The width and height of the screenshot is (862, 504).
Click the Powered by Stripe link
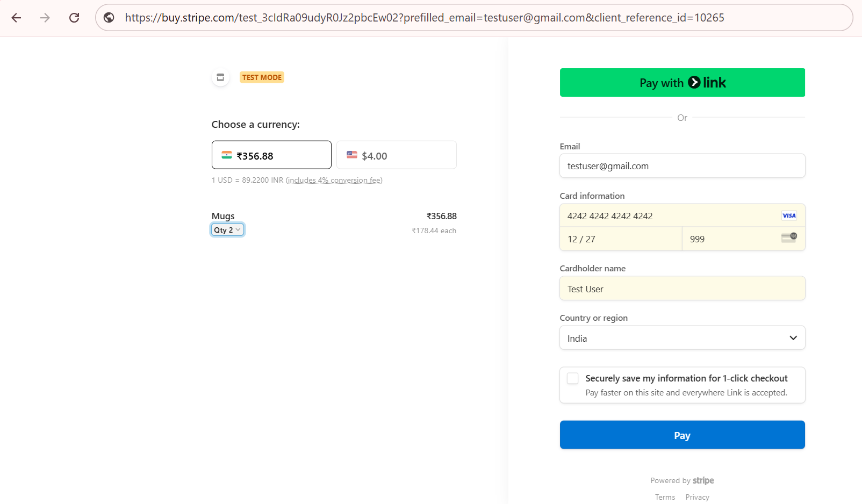coord(682,480)
